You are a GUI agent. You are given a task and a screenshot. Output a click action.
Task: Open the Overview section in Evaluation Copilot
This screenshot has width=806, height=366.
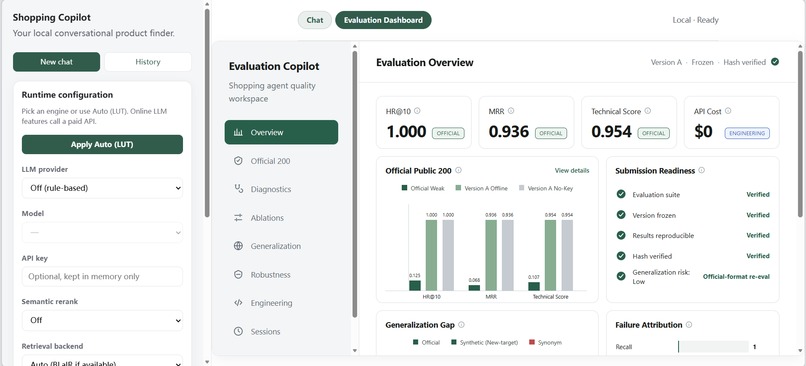281,132
